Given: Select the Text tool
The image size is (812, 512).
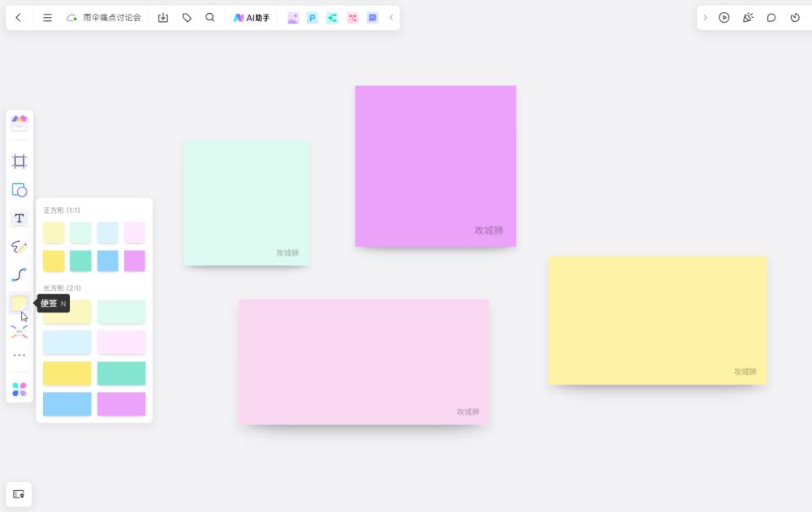Looking at the screenshot, I should [x=19, y=218].
